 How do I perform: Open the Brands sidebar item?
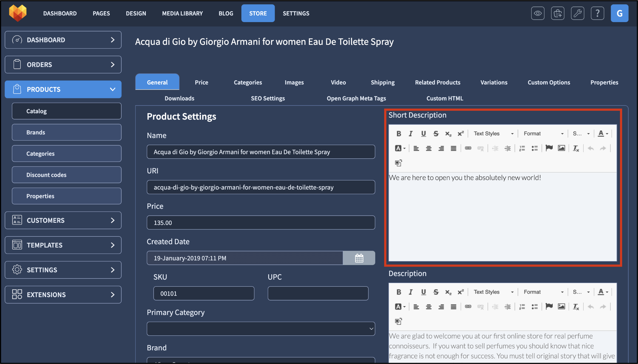(x=67, y=132)
